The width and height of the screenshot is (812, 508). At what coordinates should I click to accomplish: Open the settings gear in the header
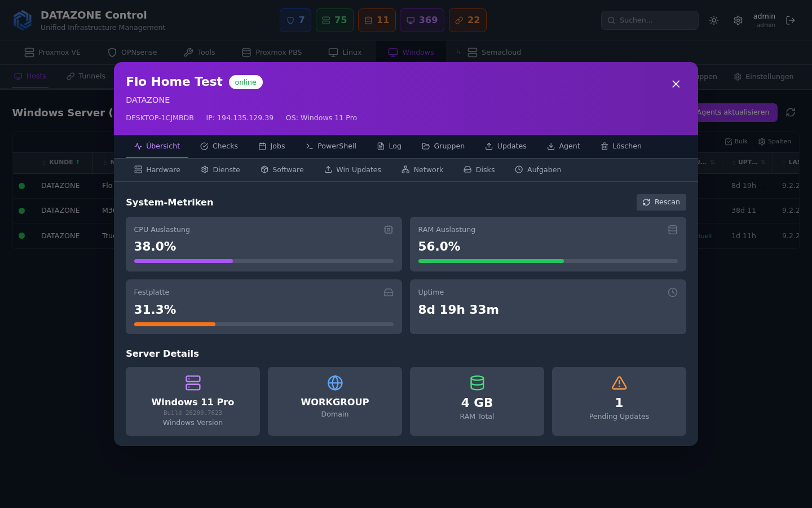click(738, 20)
